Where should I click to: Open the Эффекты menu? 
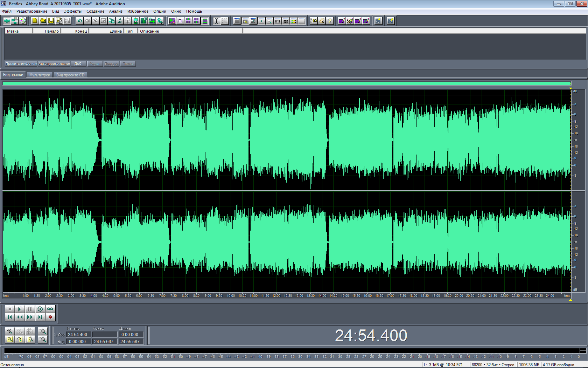tap(73, 11)
